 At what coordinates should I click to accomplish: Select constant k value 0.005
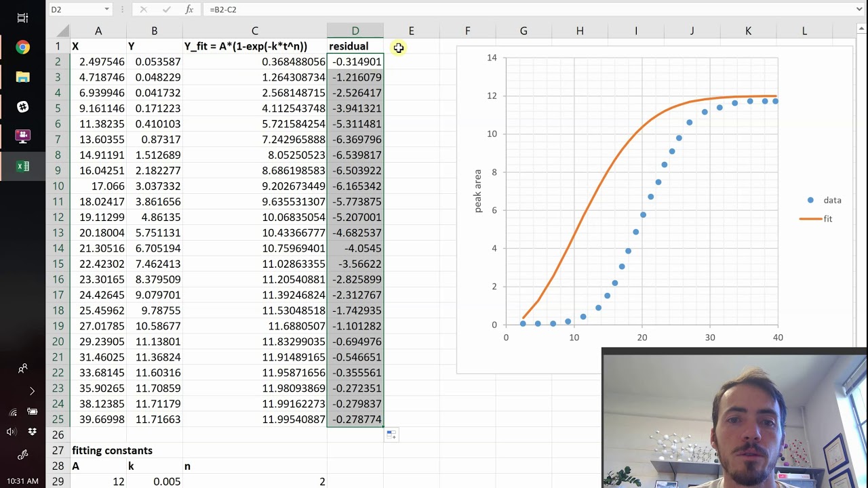tap(154, 481)
